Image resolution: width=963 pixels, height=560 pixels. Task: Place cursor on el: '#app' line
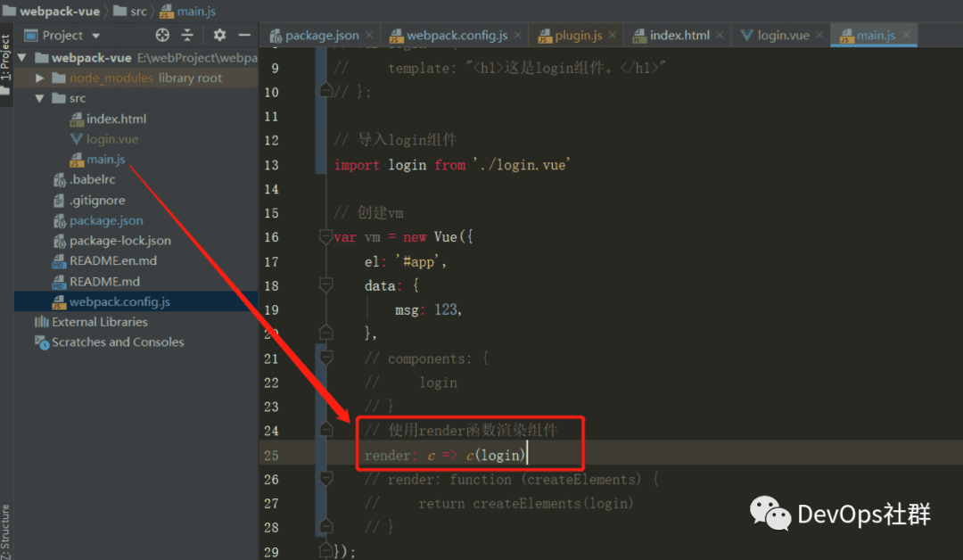[405, 261]
